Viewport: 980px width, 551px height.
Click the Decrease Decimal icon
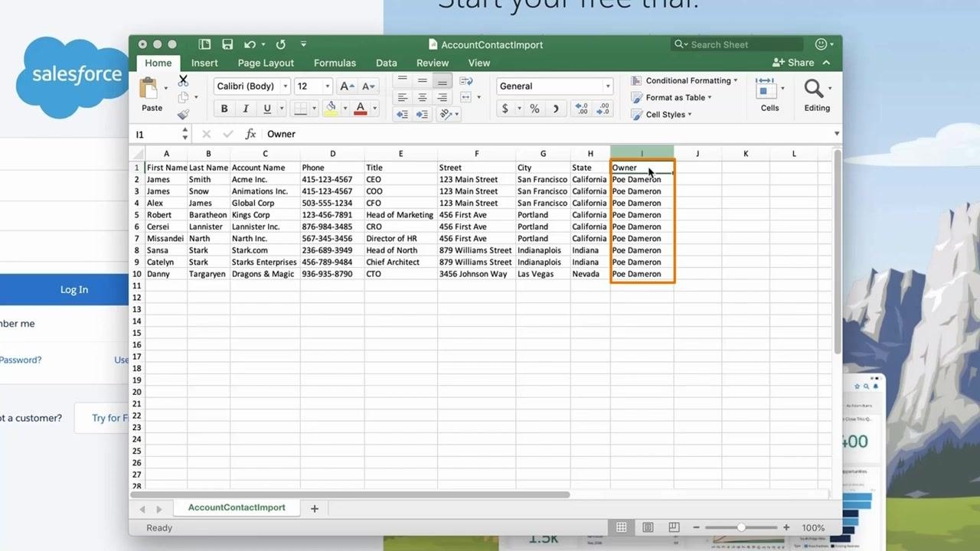click(603, 109)
